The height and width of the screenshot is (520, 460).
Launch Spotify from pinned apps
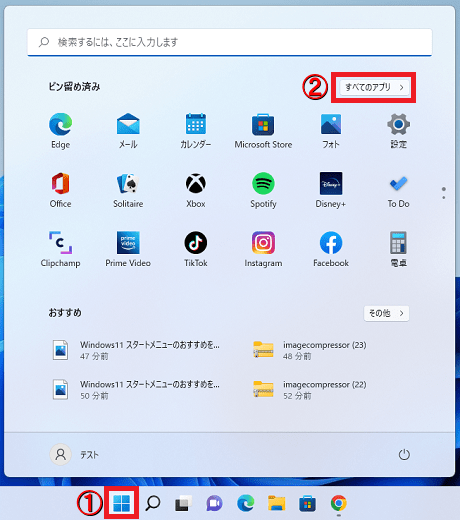point(263,190)
